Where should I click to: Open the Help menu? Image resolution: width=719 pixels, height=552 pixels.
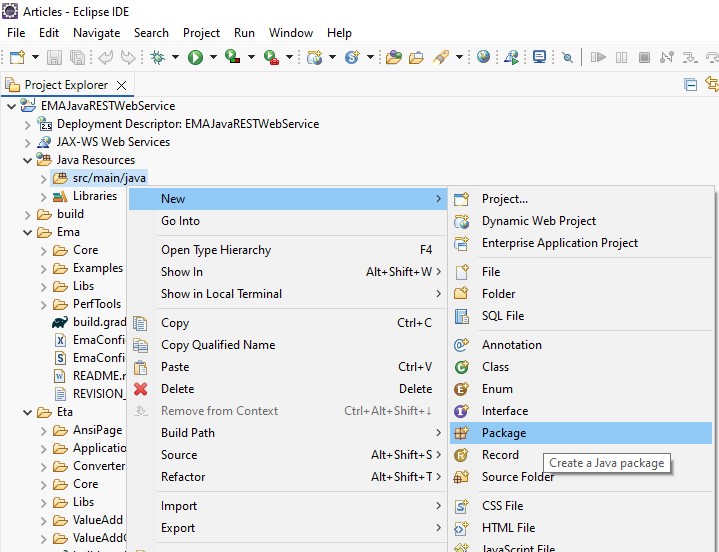click(x=339, y=33)
